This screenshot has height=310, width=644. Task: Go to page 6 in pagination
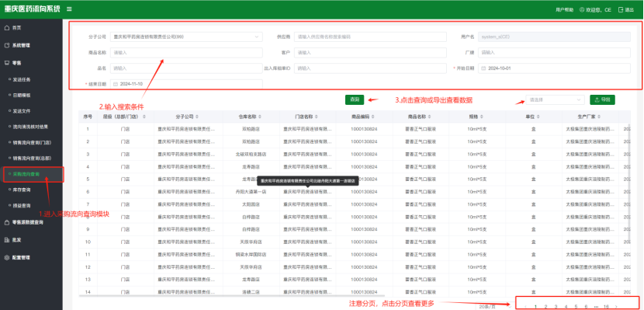(586, 307)
